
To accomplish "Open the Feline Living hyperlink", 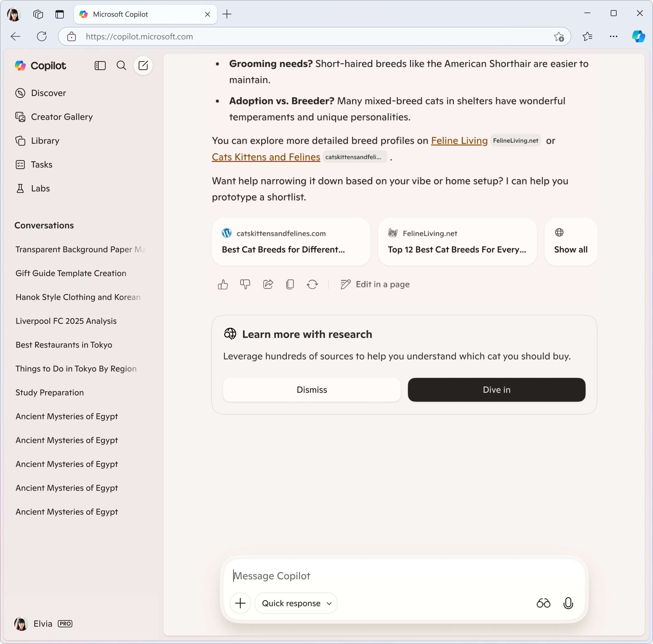I will (x=459, y=140).
